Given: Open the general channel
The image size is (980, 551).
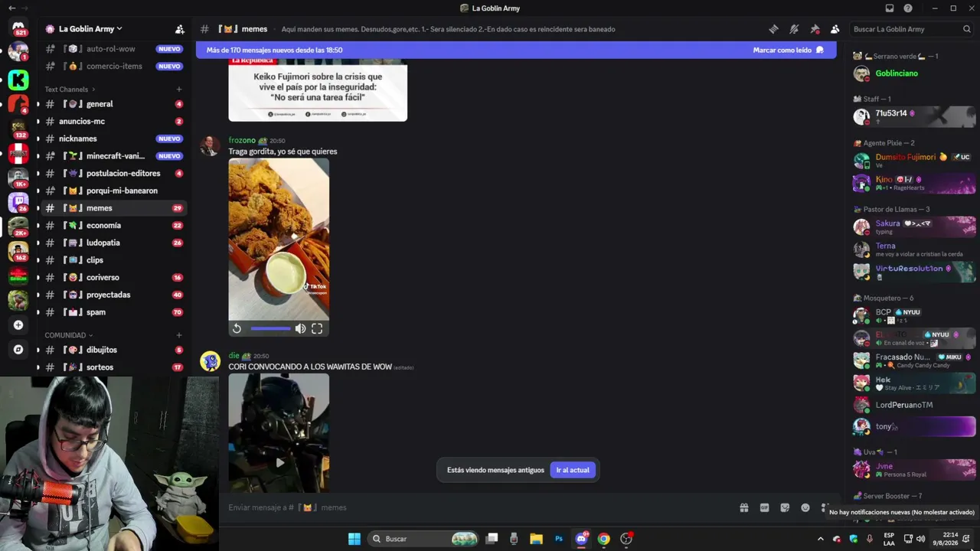Looking at the screenshot, I should 113,104.
